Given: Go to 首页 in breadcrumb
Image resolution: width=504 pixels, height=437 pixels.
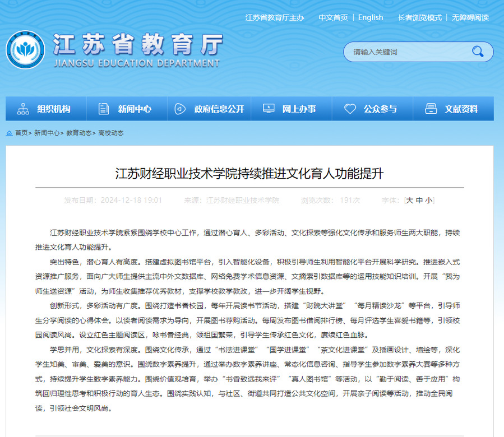Looking at the screenshot, I should [21, 133].
